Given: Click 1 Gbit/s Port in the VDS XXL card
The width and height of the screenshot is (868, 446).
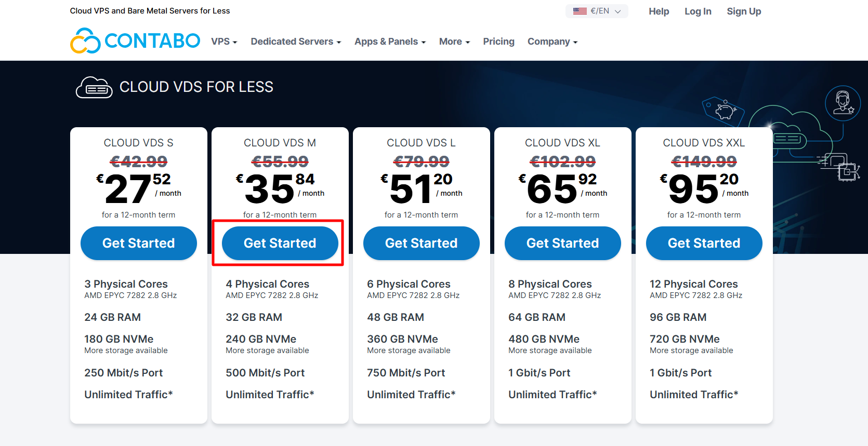Looking at the screenshot, I should pos(681,373).
